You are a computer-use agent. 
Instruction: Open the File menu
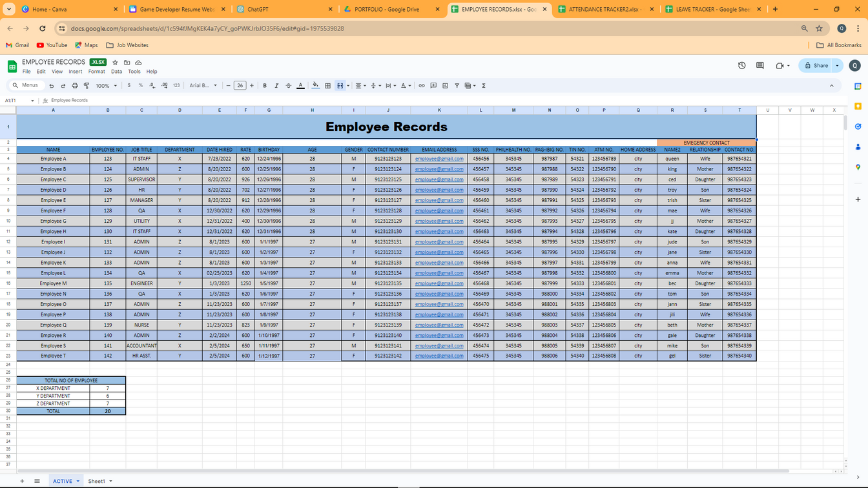click(x=26, y=72)
